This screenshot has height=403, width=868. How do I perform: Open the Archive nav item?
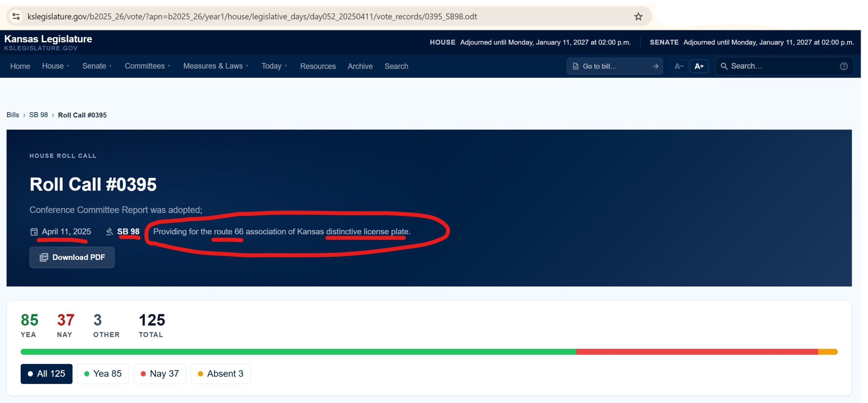click(360, 66)
